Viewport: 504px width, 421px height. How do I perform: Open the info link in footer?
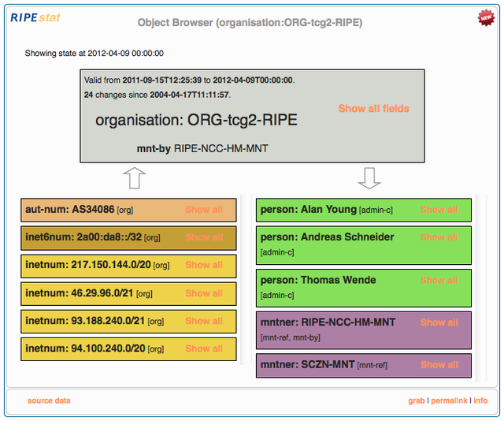[480, 401]
